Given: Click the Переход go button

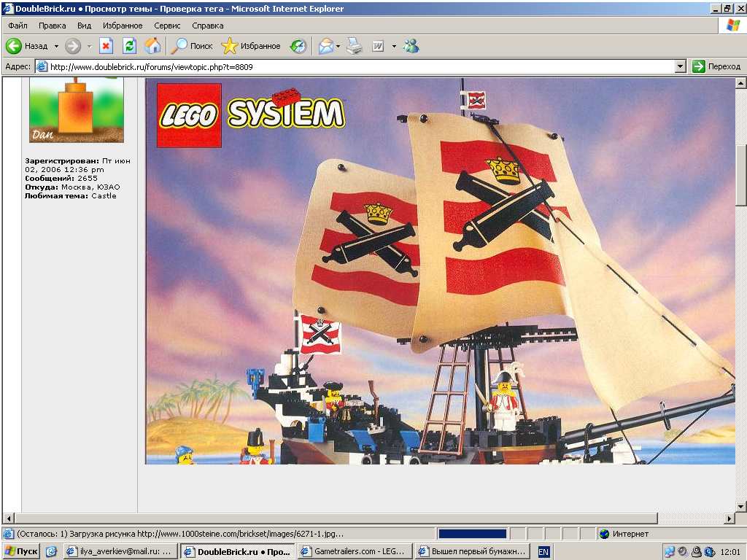Looking at the screenshot, I should point(716,66).
